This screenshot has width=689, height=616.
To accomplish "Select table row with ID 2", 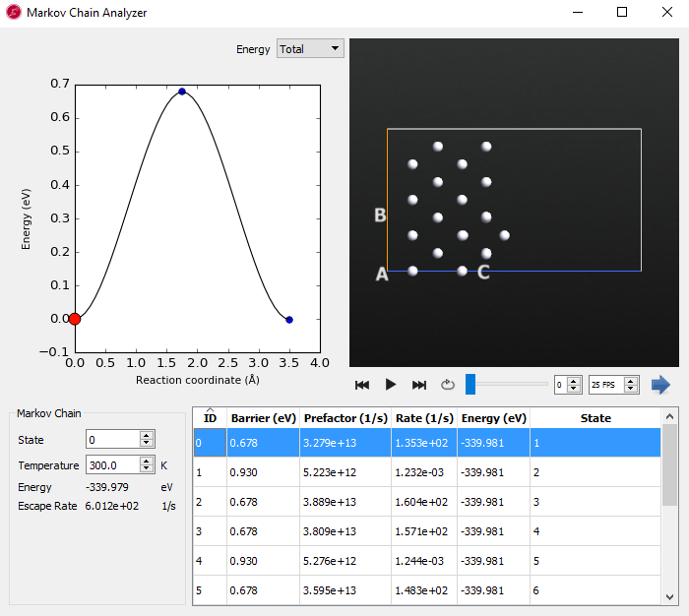I will click(x=427, y=502).
